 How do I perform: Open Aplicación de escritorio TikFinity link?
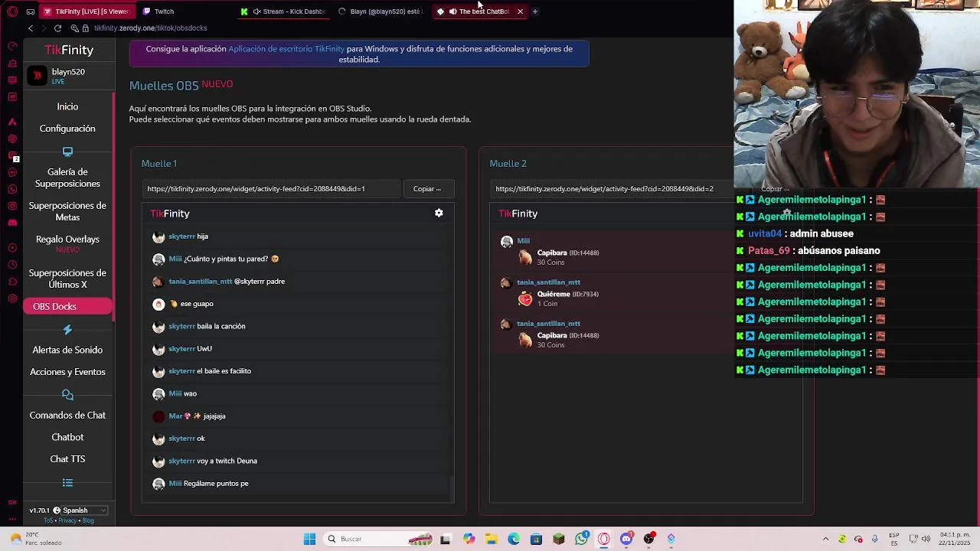[x=286, y=49]
